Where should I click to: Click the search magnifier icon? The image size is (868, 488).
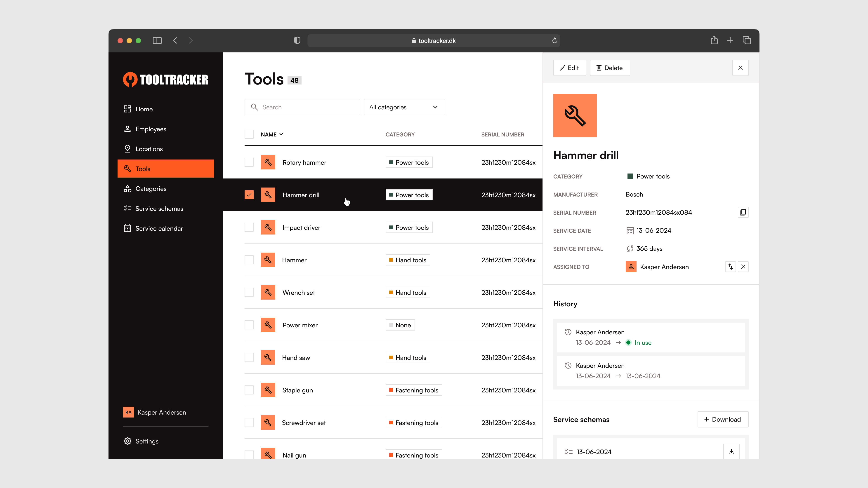(x=254, y=107)
